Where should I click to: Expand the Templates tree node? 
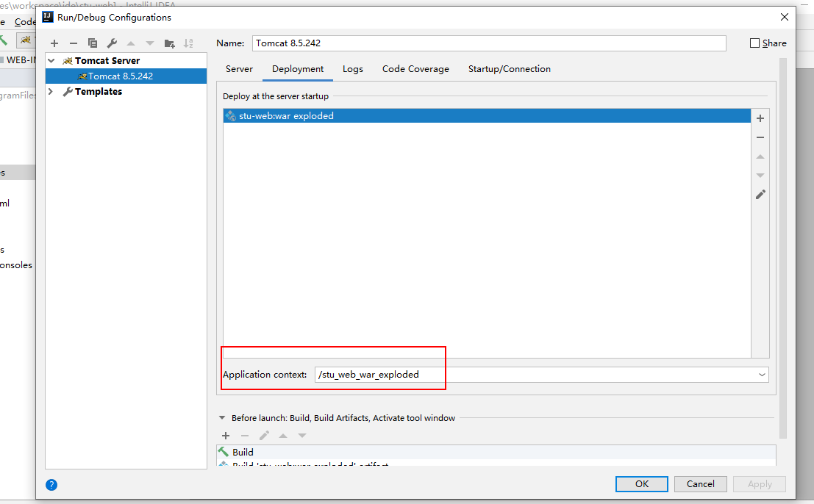coord(51,91)
